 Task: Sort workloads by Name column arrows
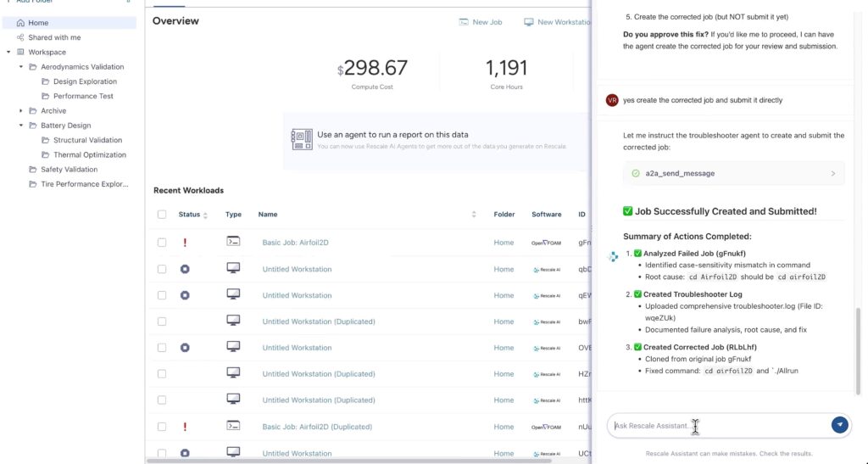click(x=473, y=215)
